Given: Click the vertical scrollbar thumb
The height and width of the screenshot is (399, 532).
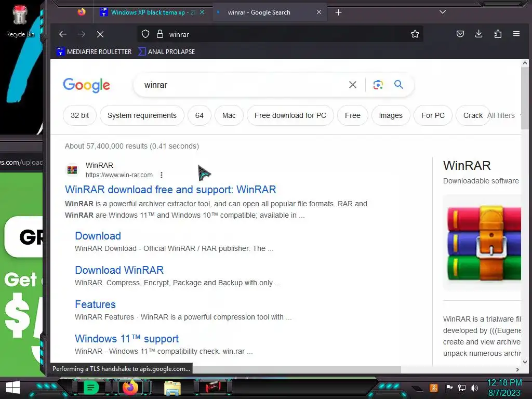Looking at the screenshot, I should click(x=525, y=98).
